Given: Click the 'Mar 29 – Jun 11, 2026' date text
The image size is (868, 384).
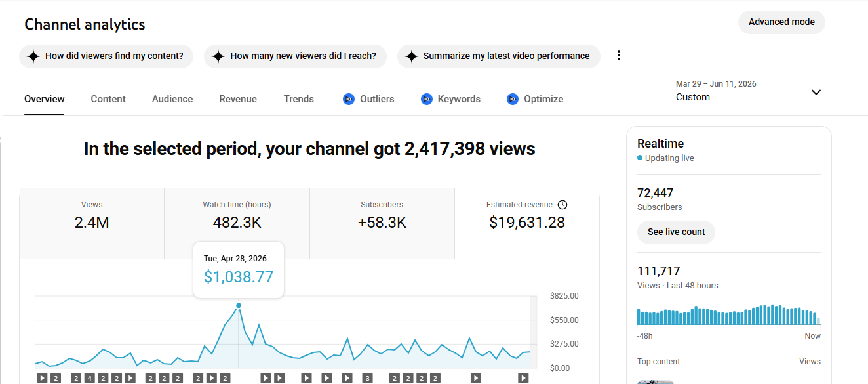Looking at the screenshot, I should pos(716,84).
